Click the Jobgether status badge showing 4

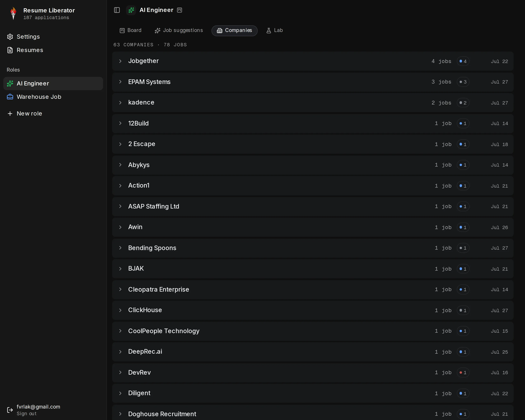coord(463,61)
